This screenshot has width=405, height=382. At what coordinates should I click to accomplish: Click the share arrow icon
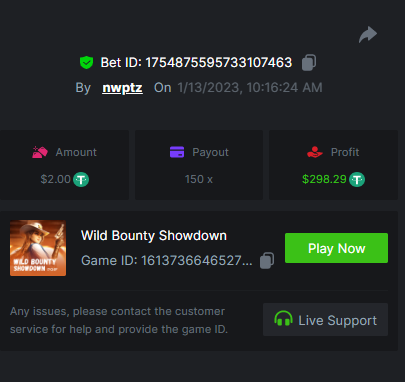(368, 34)
